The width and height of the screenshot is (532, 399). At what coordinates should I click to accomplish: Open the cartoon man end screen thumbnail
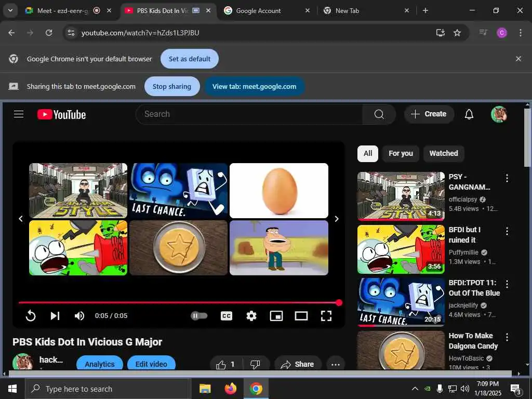point(279,248)
